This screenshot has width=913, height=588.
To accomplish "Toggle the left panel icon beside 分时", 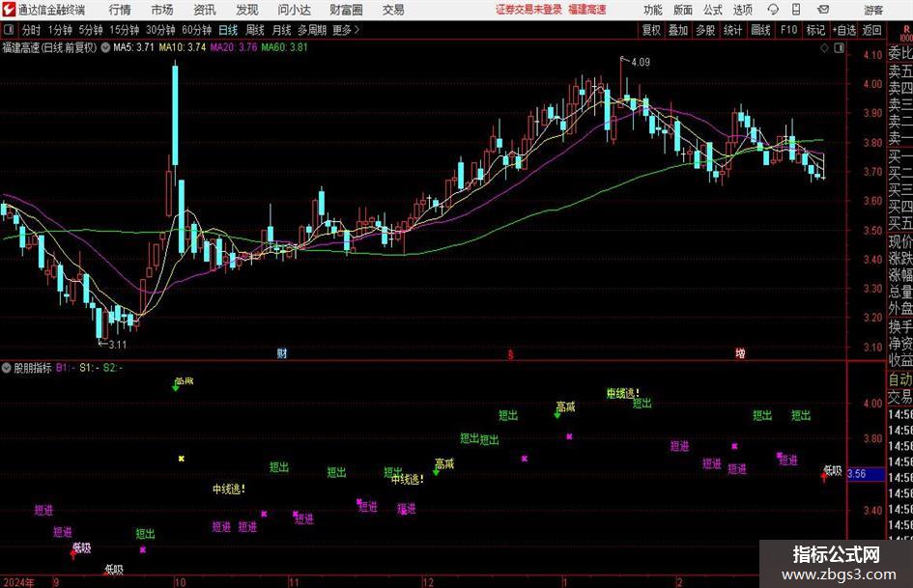I will click(x=9, y=30).
